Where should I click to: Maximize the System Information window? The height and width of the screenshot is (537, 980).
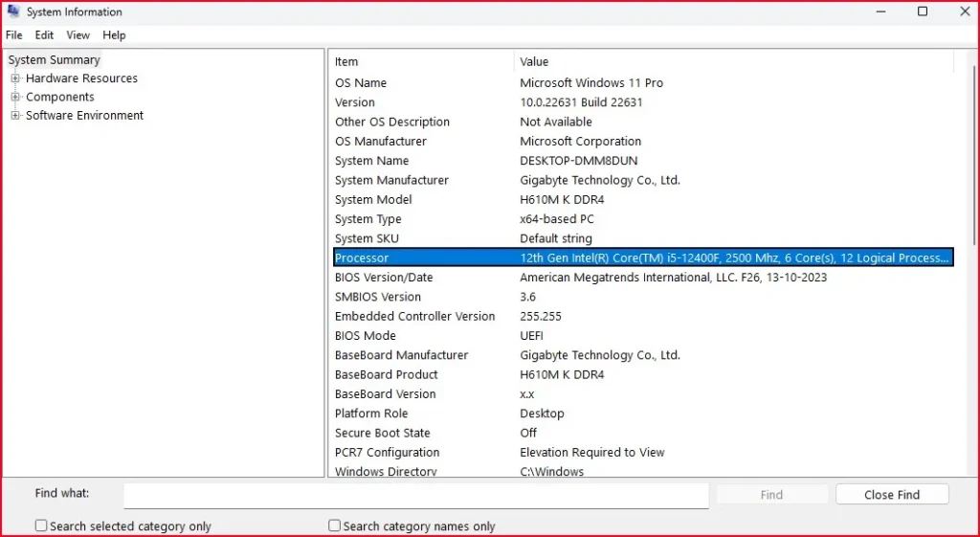[923, 11]
